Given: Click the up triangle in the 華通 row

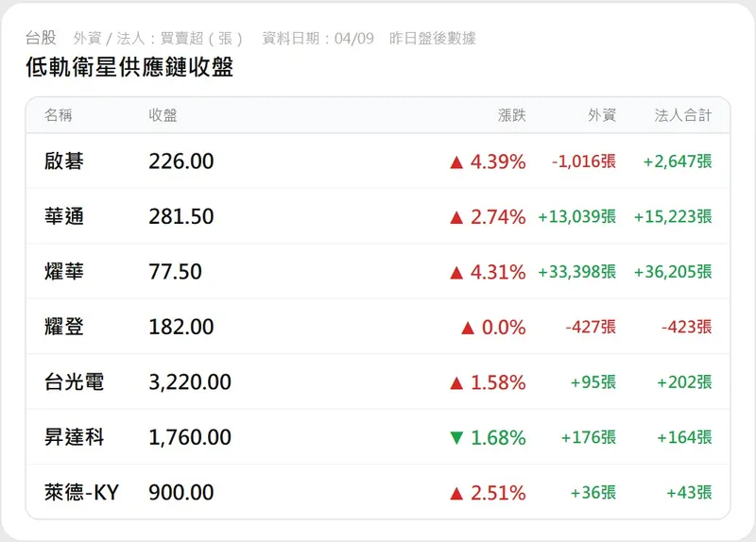Looking at the screenshot, I should (x=456, y=217).
